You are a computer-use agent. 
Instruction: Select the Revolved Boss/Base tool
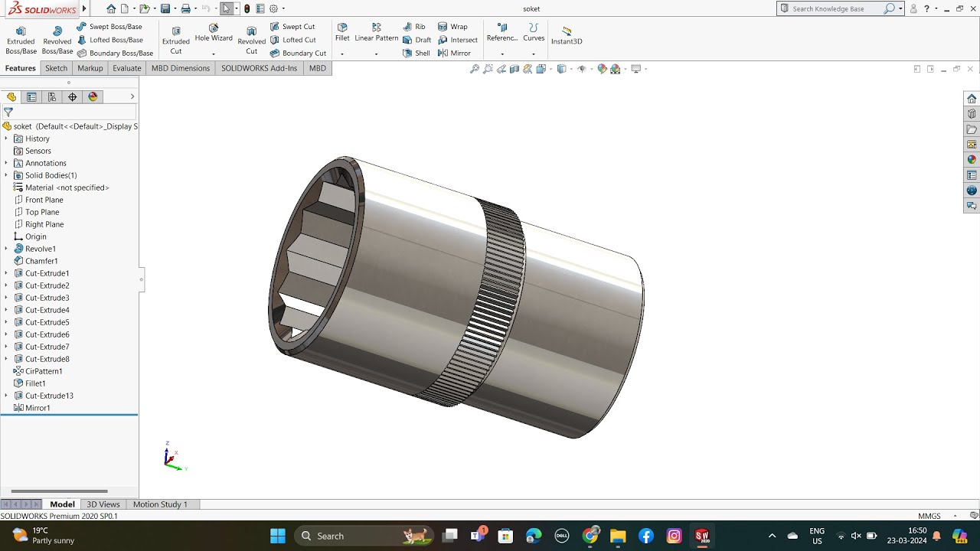(x=57, y=40)
